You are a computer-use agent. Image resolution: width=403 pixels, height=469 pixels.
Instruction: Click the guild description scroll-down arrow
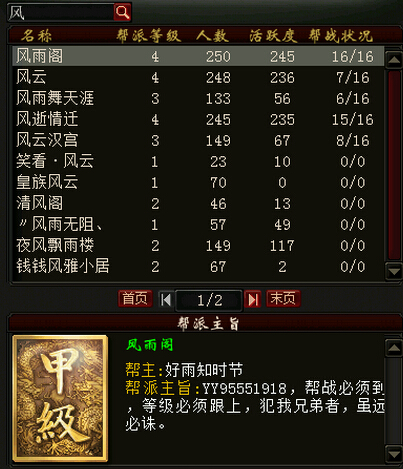click(x=394, y=454)
